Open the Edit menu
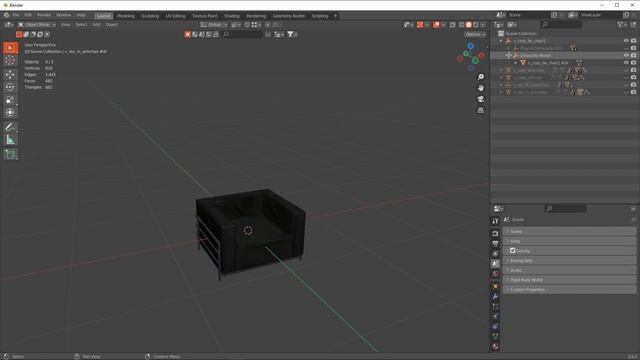The width and height of the screenshot is (640, 360). click(28, 15)
